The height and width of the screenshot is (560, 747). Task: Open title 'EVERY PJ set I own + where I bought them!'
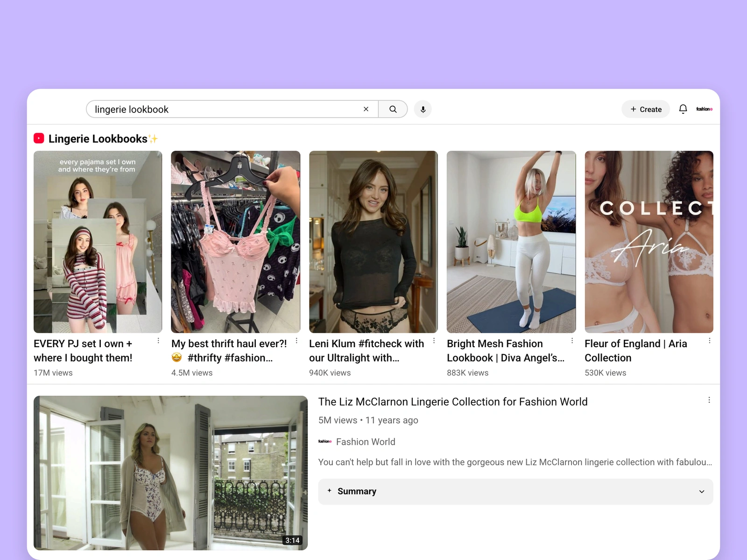[83, 351]
